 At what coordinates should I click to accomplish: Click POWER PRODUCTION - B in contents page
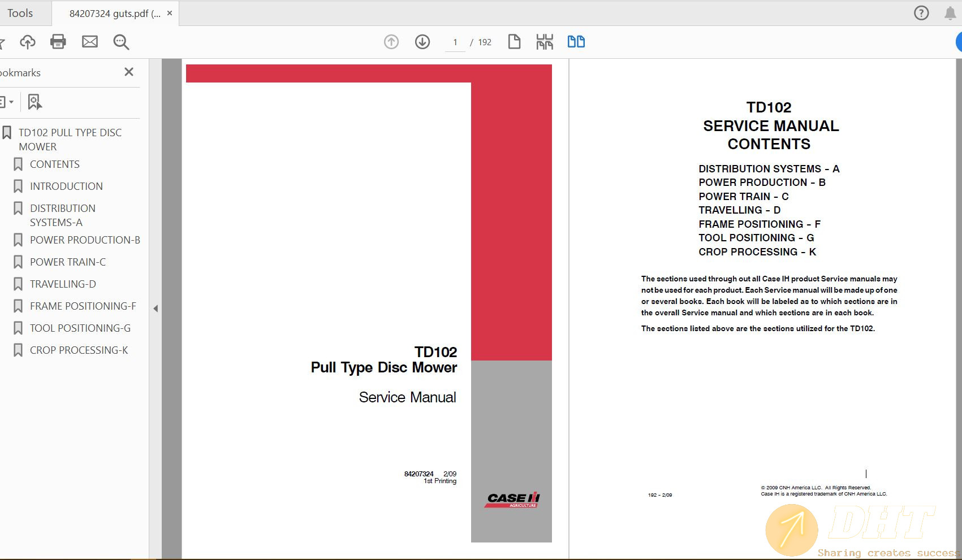coord(762,183)
